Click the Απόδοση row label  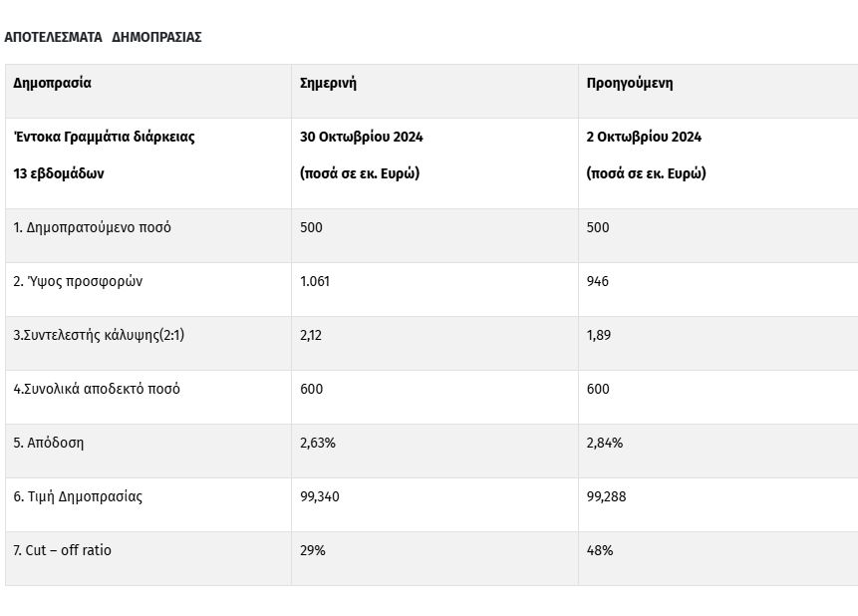click(49, 443)
